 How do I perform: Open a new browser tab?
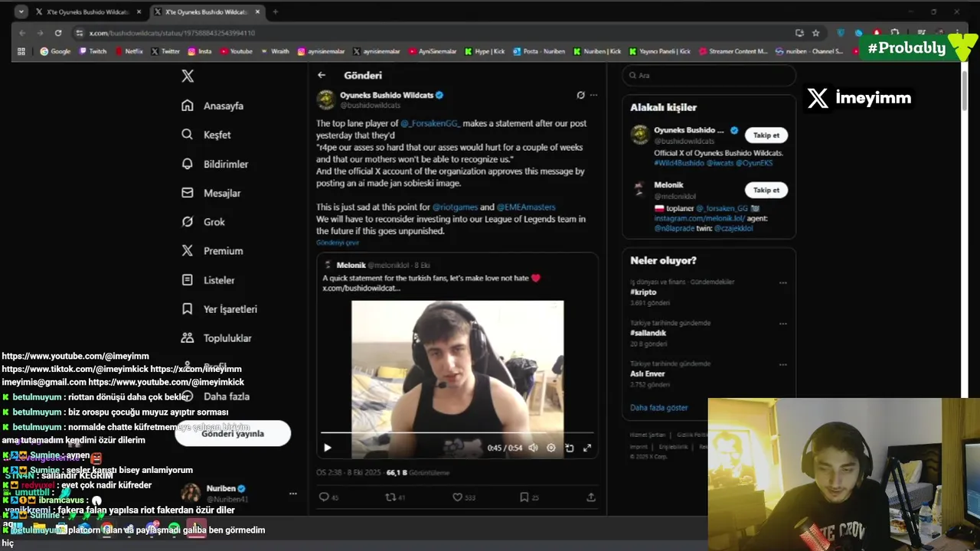276,12
